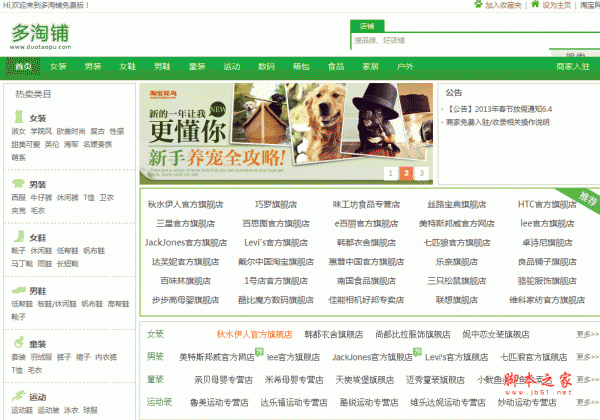
Task: Open 1号店官方旗舰店 link
Action: (x=276, y=281)
